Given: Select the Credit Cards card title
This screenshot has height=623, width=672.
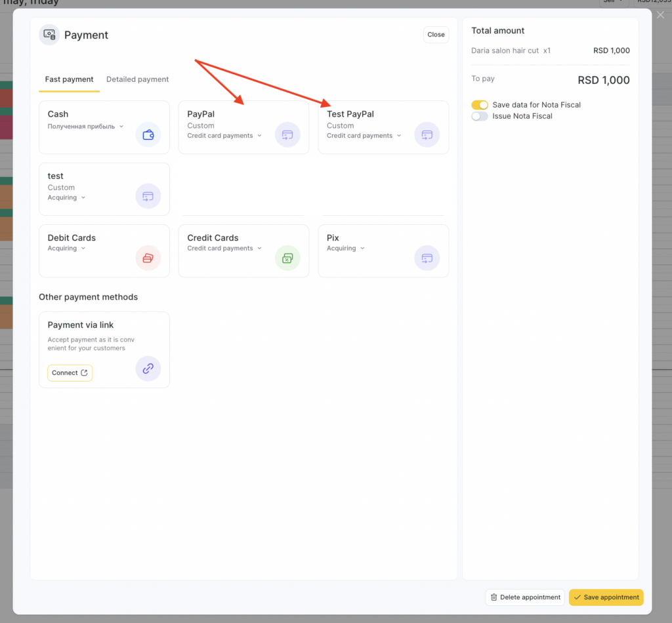Looking at the screenshot, I should (x=213, y=238).
